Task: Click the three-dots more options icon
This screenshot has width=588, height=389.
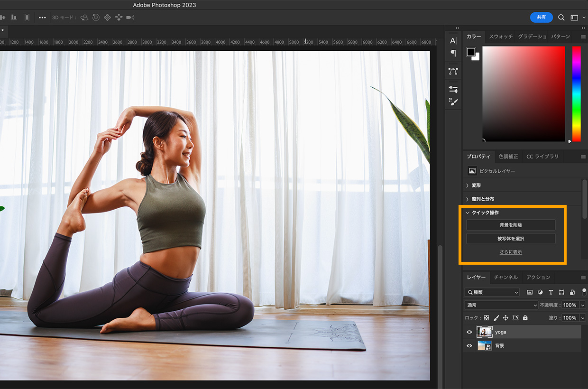Action: [x=43, y=18]
